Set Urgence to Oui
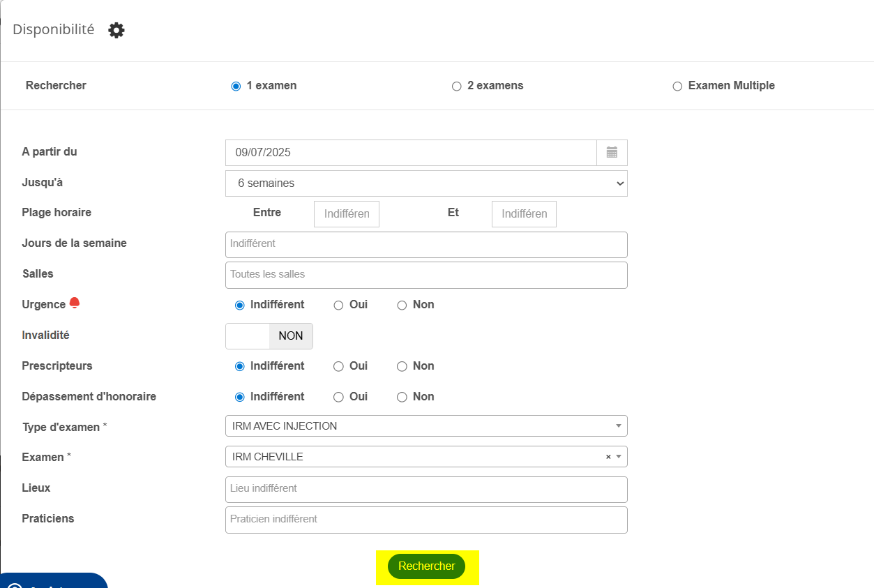 (x=338, y=306)
